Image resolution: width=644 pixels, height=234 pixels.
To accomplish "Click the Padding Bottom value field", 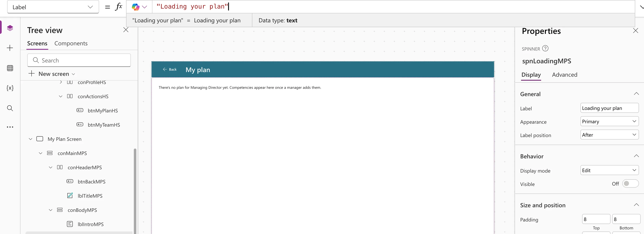I will pos(626,219).
